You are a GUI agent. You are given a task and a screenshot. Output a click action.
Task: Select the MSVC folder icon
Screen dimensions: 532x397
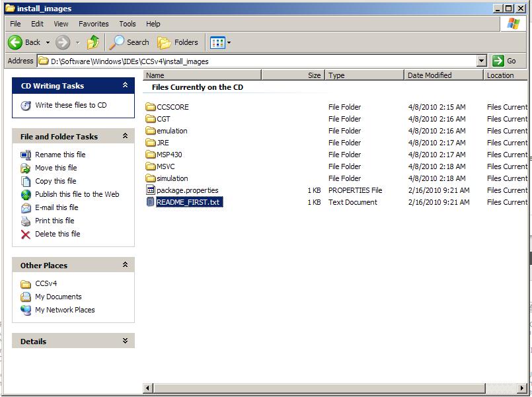pos(150,166)
